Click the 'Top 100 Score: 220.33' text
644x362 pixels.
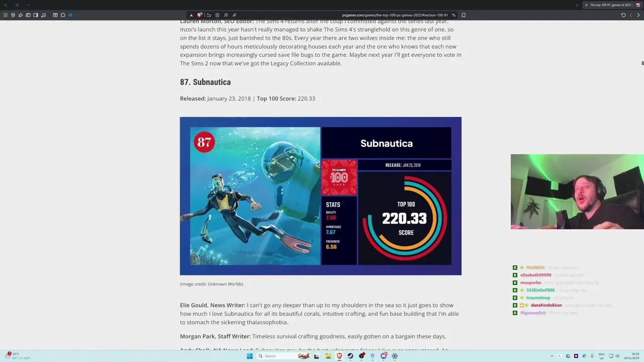(x=286, y=99)
